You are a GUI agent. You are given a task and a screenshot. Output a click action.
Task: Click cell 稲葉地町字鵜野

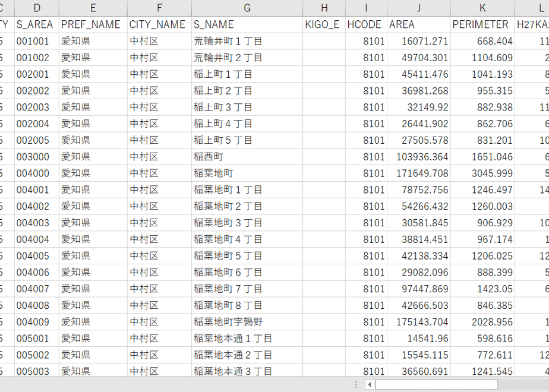click(x=247, y=322)
